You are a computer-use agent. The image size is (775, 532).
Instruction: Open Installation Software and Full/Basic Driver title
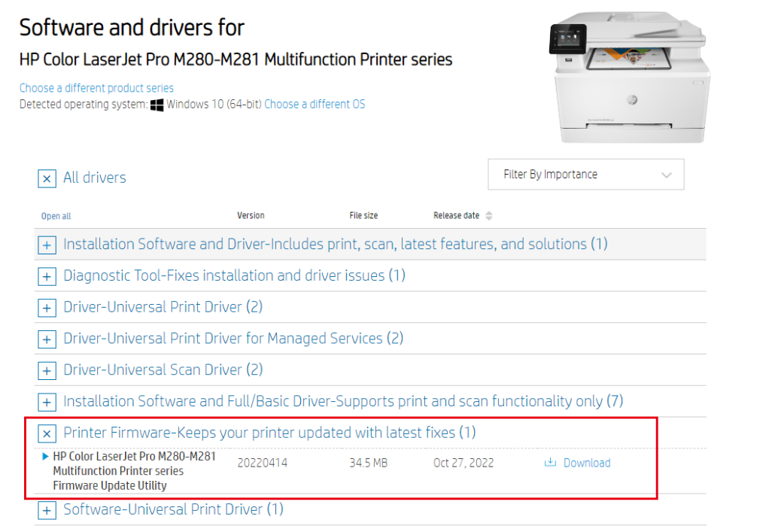[343, 402]
